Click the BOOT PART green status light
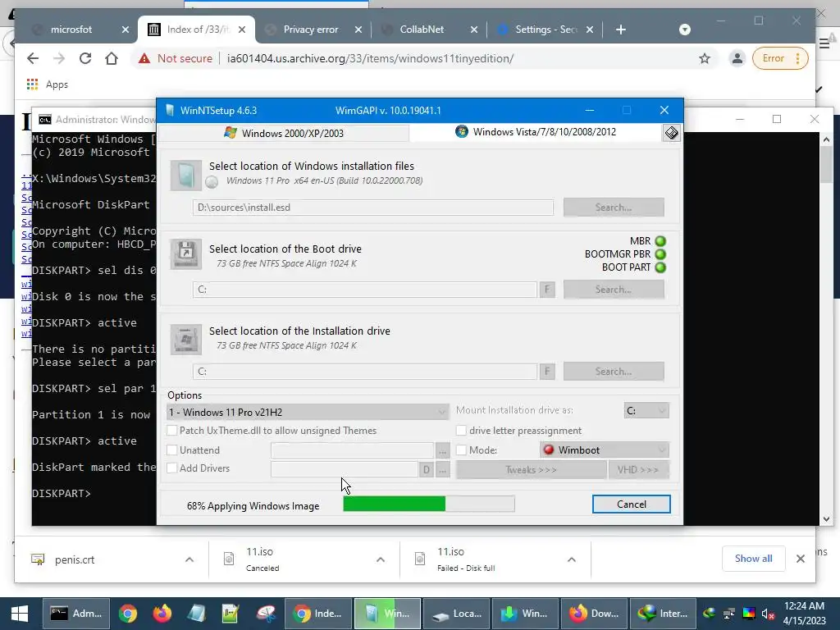This screenshot has width=840, height=630. click(660, 267)
